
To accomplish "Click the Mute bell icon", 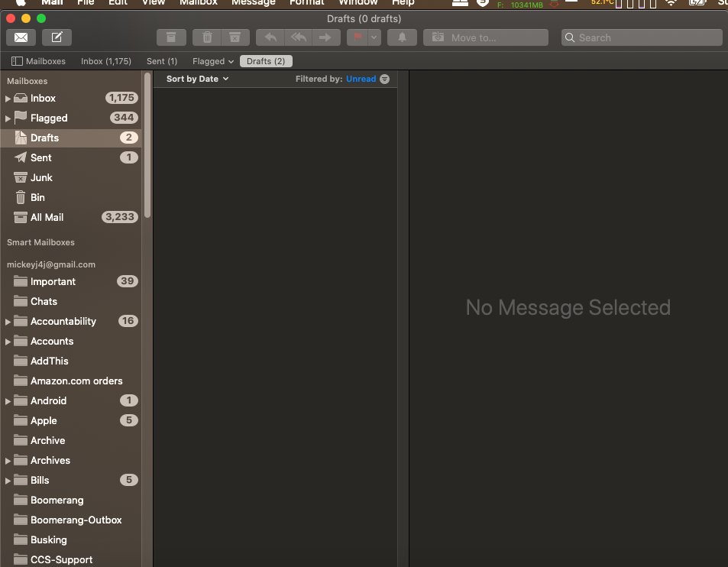I will click(402, 37).
